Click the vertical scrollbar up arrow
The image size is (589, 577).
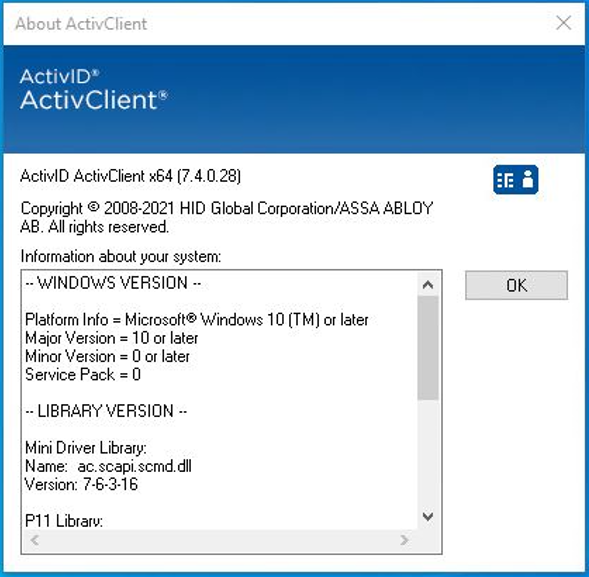(x=428, y=285)
